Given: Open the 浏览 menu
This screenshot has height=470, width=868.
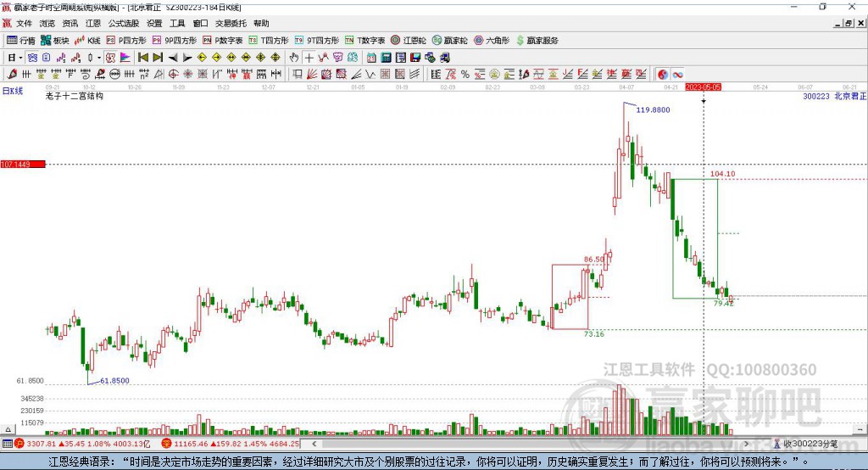Looking at the screenshot, I should point(47,23).
